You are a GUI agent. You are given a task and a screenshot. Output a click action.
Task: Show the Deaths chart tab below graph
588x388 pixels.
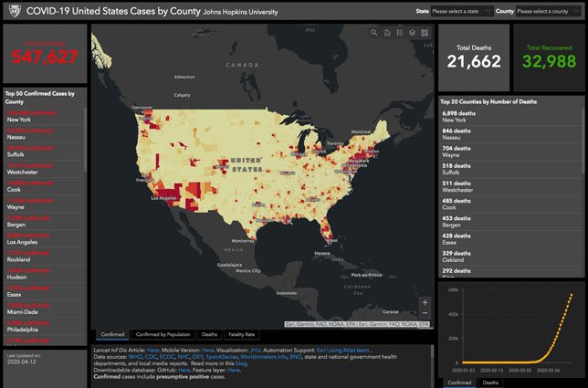point(490,383)
